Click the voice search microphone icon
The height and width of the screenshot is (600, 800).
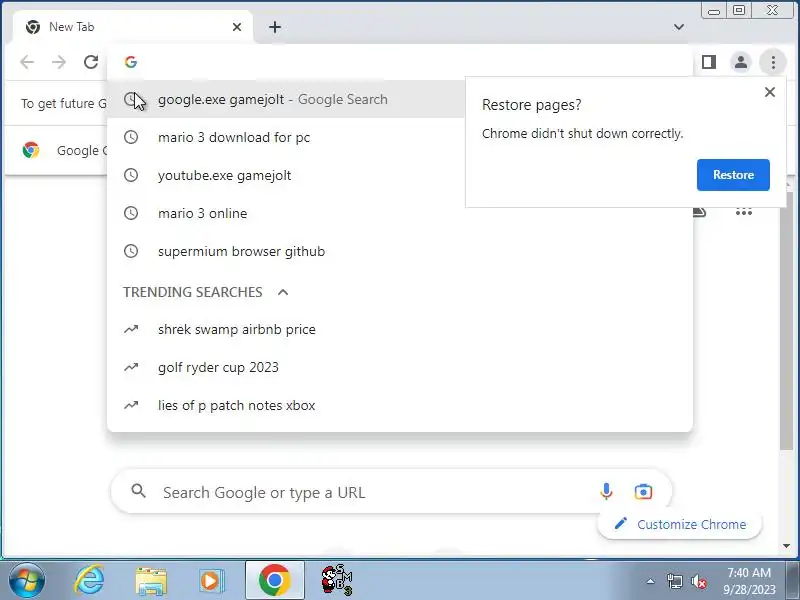click(606, 491)
